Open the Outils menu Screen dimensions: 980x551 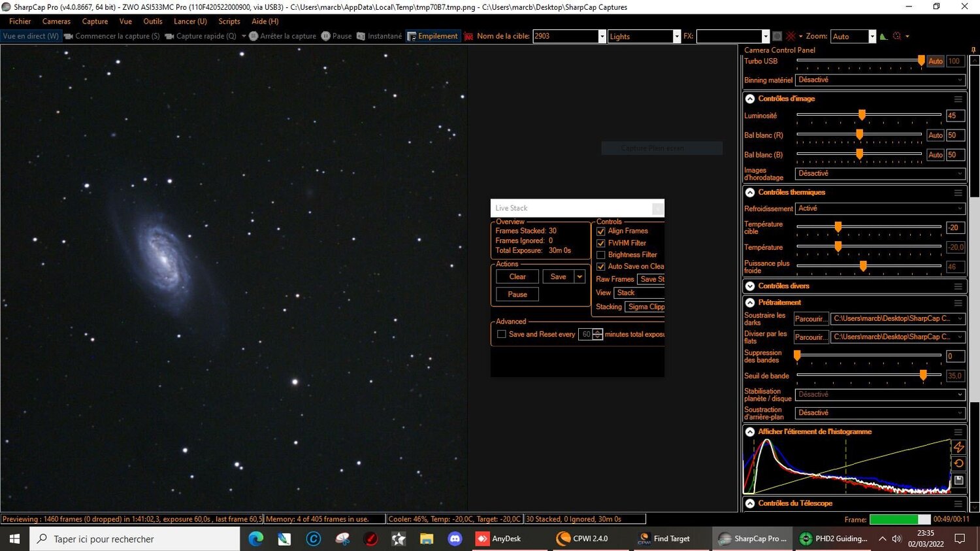(x=152, y=21)
